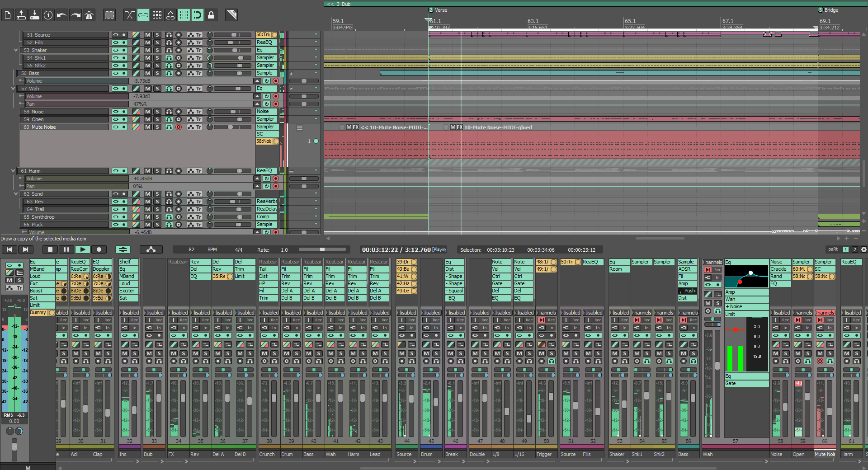Click the Undo arrow in the toolbar

pos(62,15)
